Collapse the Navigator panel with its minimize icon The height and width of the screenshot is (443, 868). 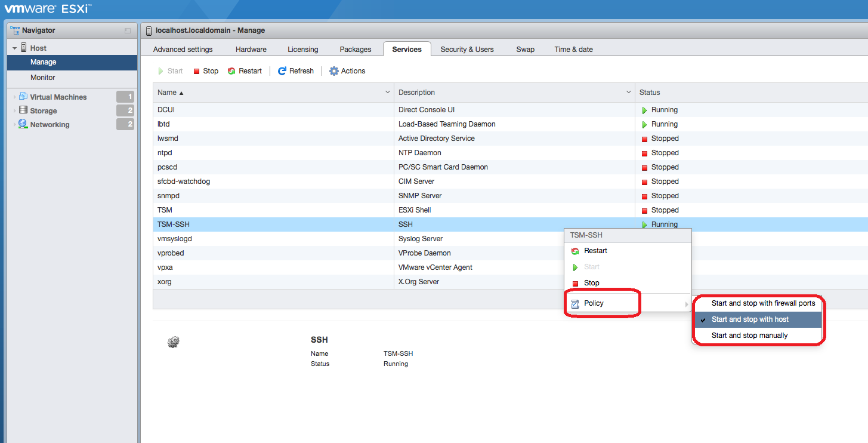pyautogui.click(x=127, y=30)
